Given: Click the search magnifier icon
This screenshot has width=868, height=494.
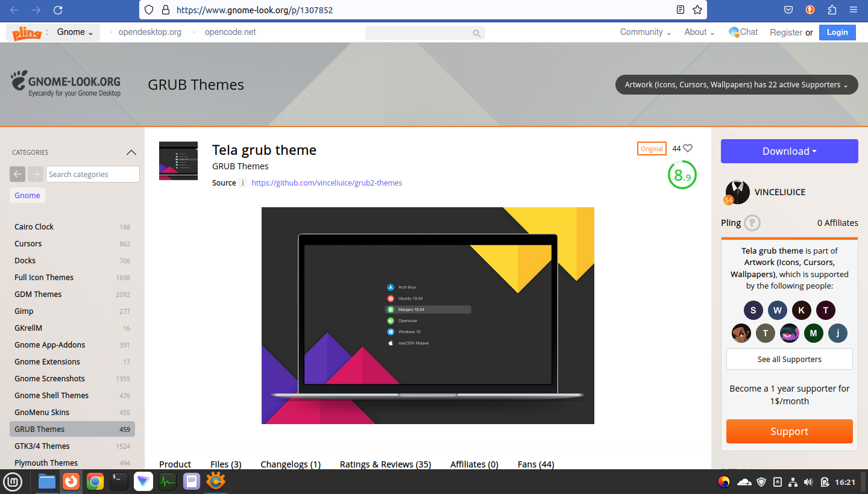Looking at the screenshot, I should coord(477,33).
